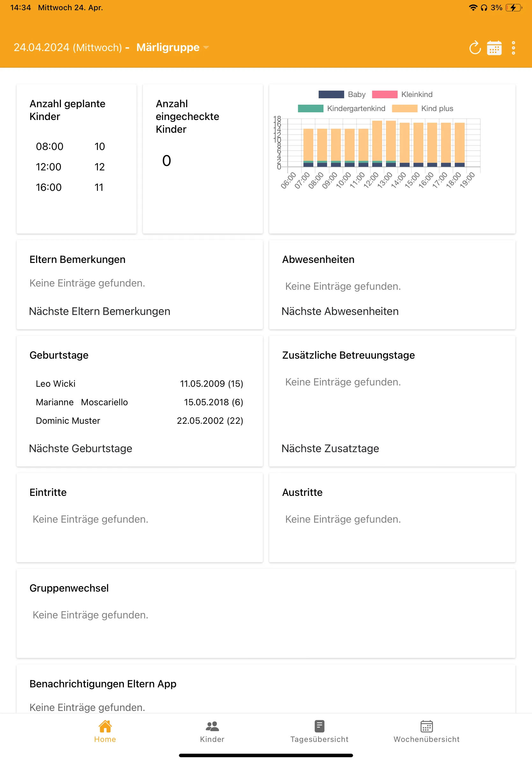532x762 pixels.
Task: Select Marianne Moscariello birthday row
Action: coord(140,402)
